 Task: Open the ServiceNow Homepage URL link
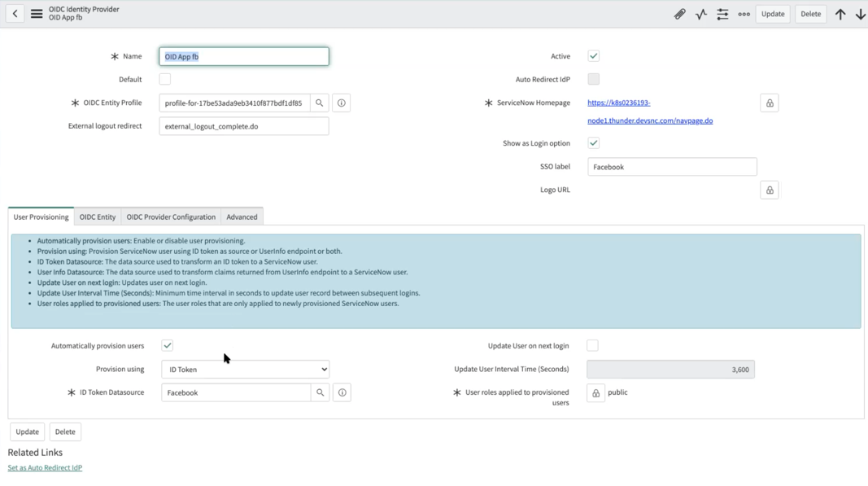650,112
